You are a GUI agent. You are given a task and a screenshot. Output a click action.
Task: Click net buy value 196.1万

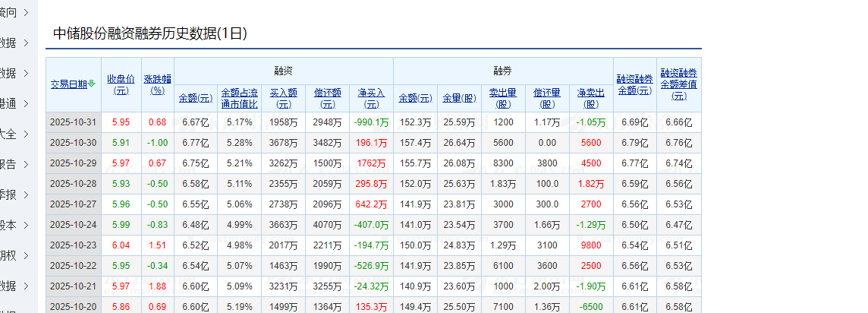[x=372, y=143]
